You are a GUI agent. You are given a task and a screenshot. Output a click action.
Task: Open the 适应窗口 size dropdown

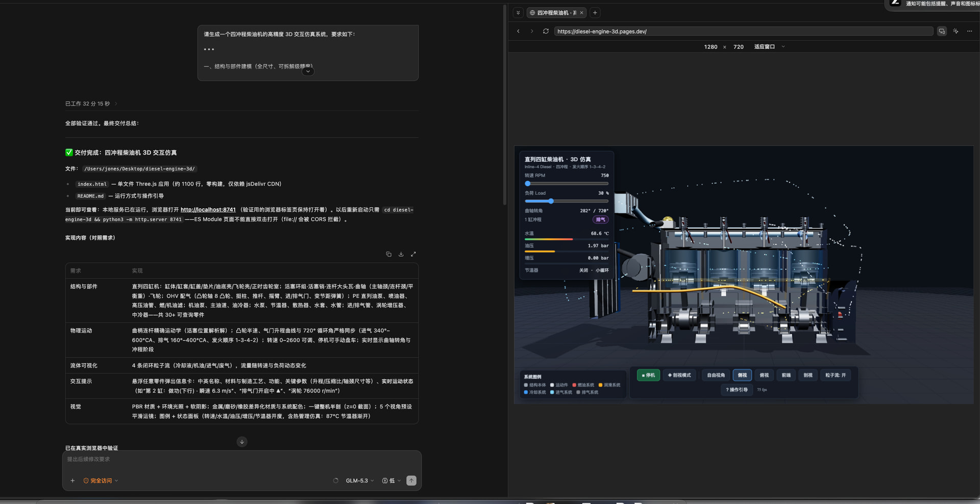pyautogui.click(x=769, y=46)
